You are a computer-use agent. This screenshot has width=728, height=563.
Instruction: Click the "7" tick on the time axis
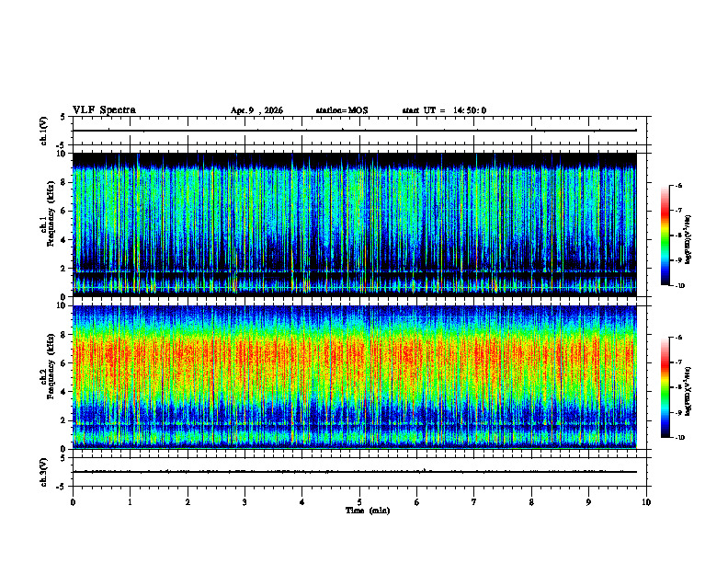click(x=474, y=502)
